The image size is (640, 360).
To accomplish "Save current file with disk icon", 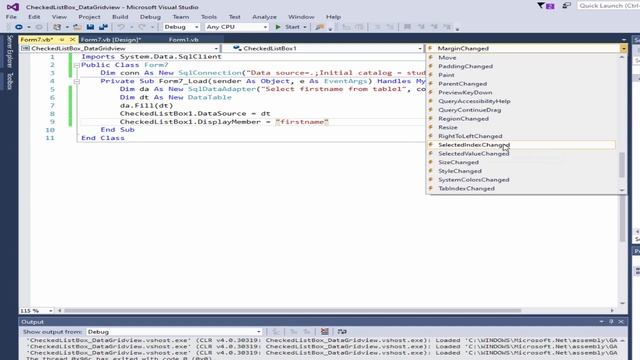I will tap(90, 27).
